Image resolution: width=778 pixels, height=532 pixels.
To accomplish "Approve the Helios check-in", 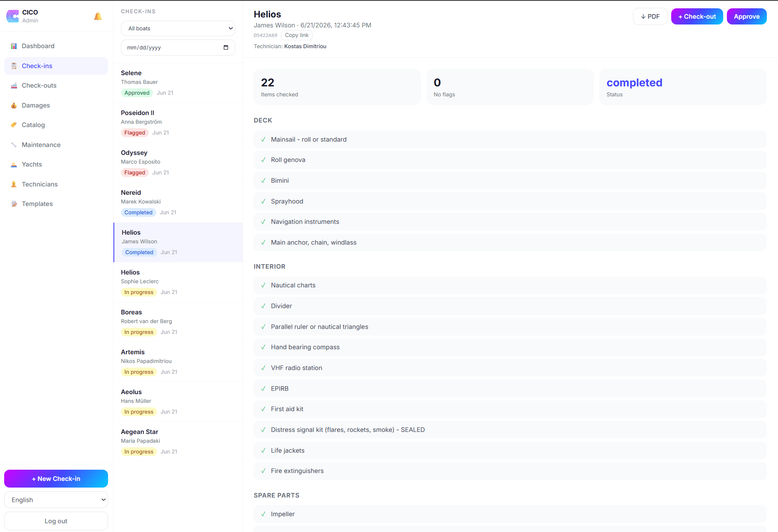I will coord(746,17).
